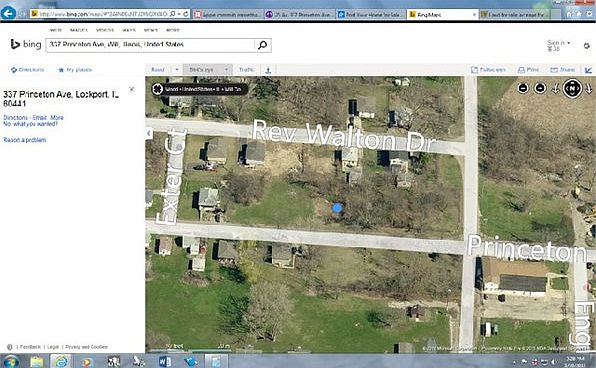Image resolution: width=596 pixels, height=368 pixels.
Task: Print the current map
Action: click(x=529, y=70)
